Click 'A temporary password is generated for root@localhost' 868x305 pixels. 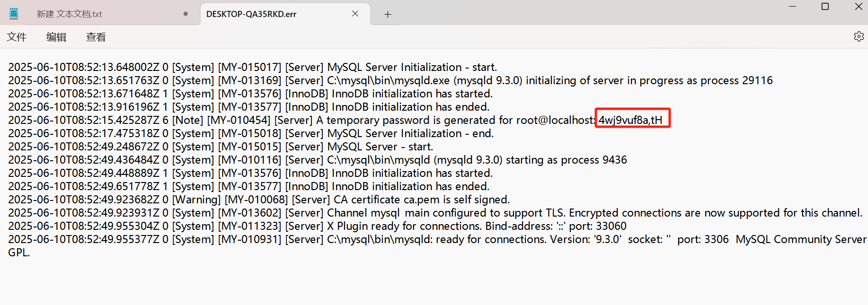pyautogui.click(x=455, y=120)
